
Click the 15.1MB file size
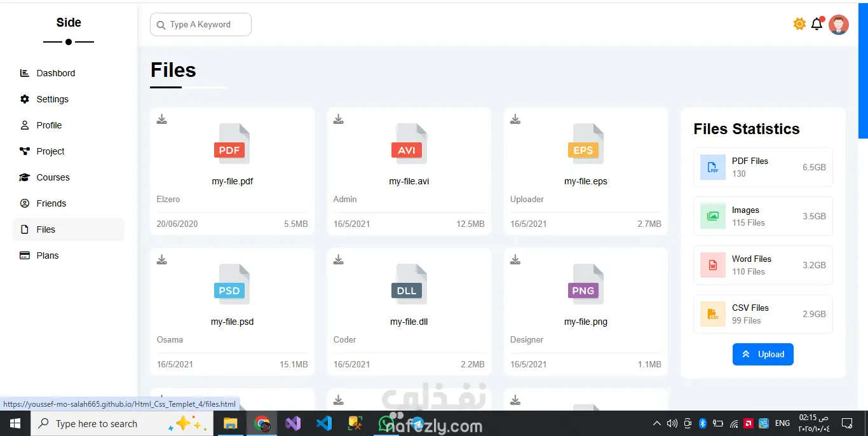point(294,364)
